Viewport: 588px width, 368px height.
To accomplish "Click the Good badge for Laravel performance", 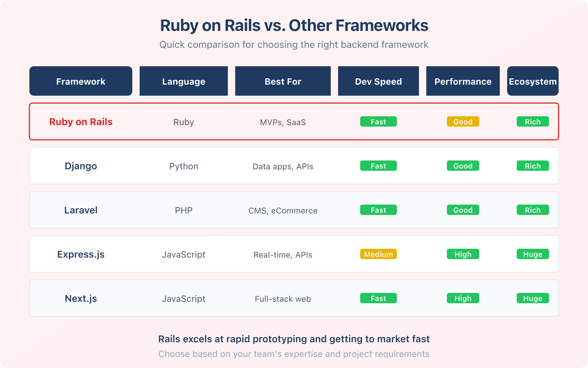I will (x=463, y=210).
